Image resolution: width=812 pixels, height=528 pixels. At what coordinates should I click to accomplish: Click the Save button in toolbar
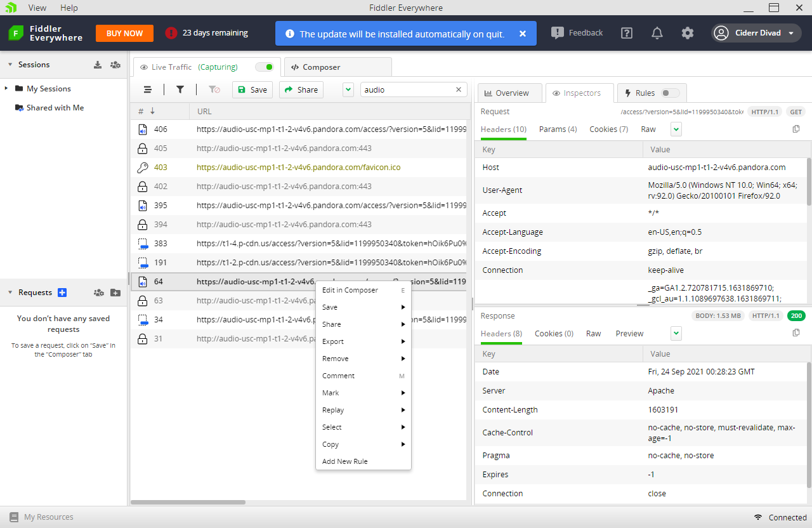point(252,89)
